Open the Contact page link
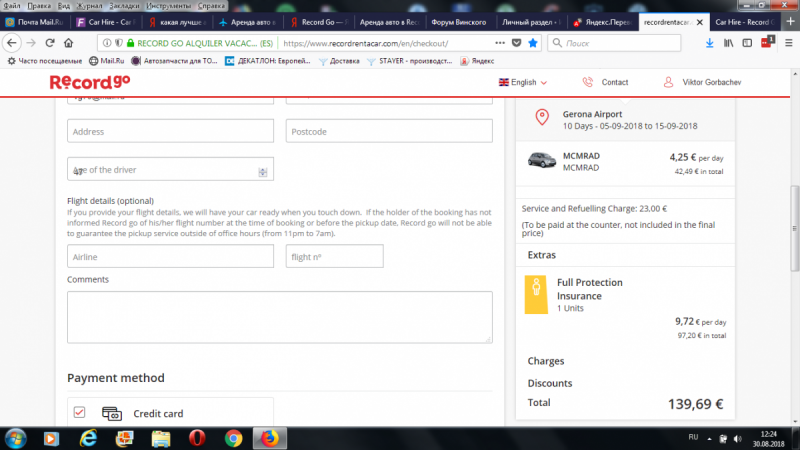 (606, 82)
